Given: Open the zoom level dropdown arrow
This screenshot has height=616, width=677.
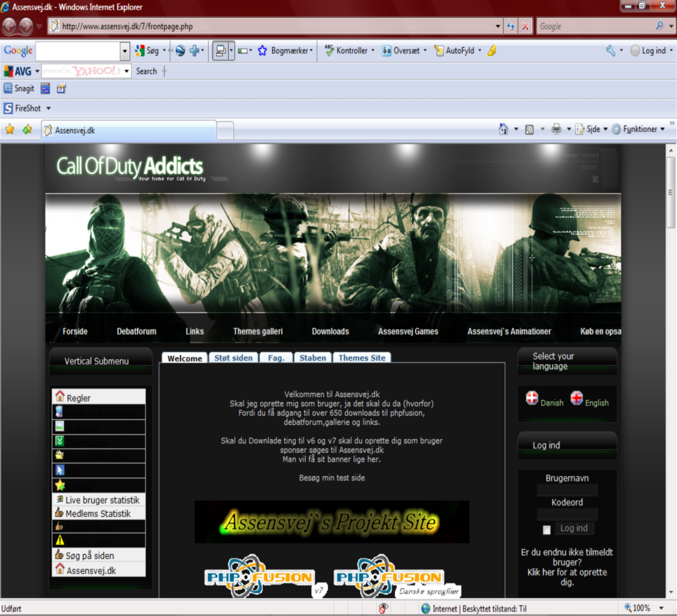Looking at the screenshot, I should coord(661,608).
